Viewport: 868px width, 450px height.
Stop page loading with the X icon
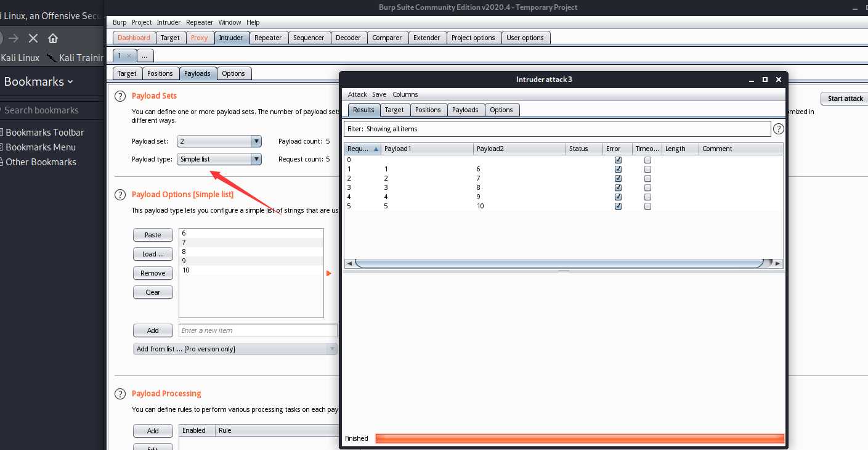tap(33, 38)
